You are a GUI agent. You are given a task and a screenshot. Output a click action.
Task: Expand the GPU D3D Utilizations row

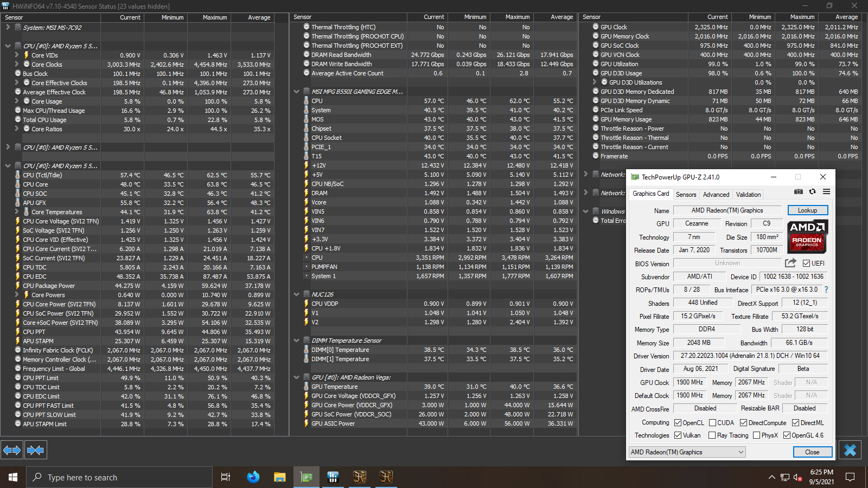(x=594, y=82)
